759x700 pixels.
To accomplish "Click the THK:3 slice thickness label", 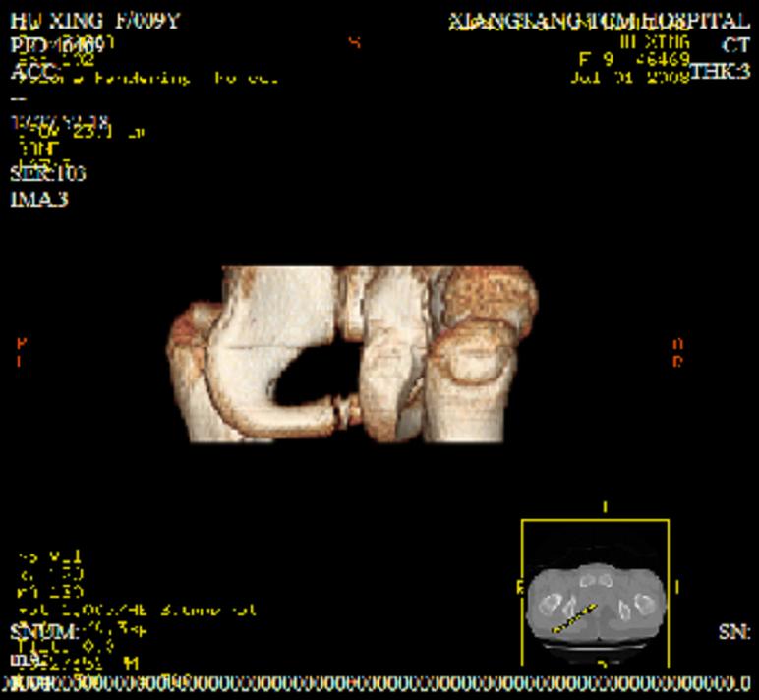I will click(720, 71).
